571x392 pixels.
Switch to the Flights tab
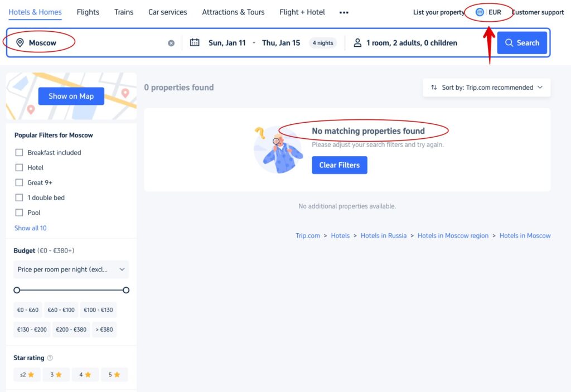pos(88,12)
